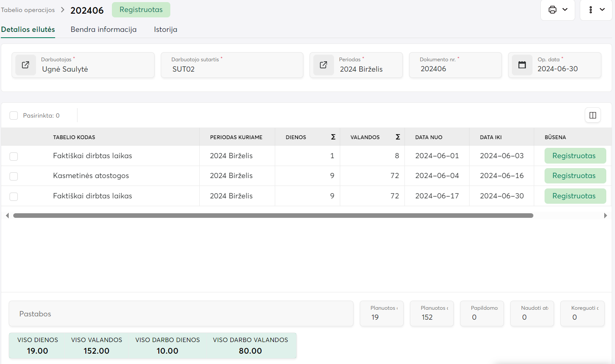Click the Dienos column sum icon
615x364 pixels.
tap(333, 137)
